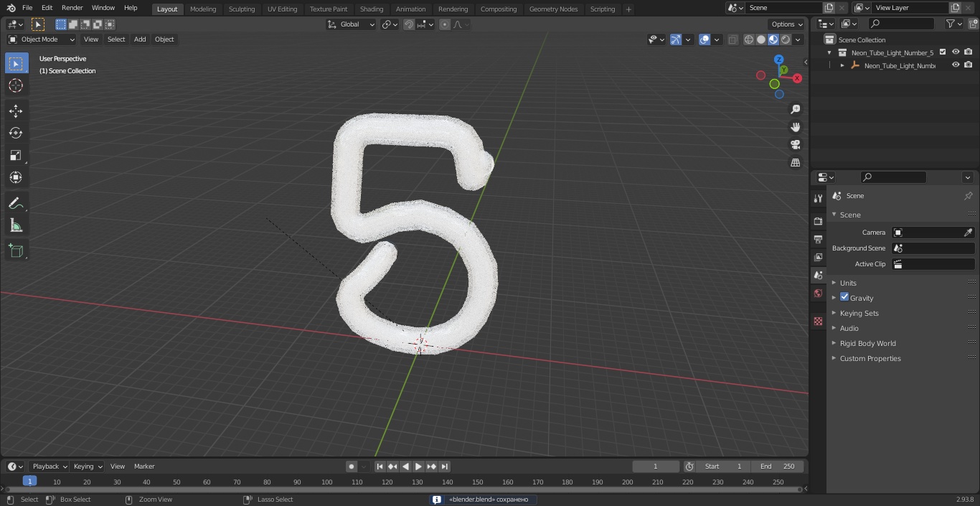Activate the Rotate tool
Image resolution: width=980 pixels, height=506 pixels.
(x=16, y=133)
